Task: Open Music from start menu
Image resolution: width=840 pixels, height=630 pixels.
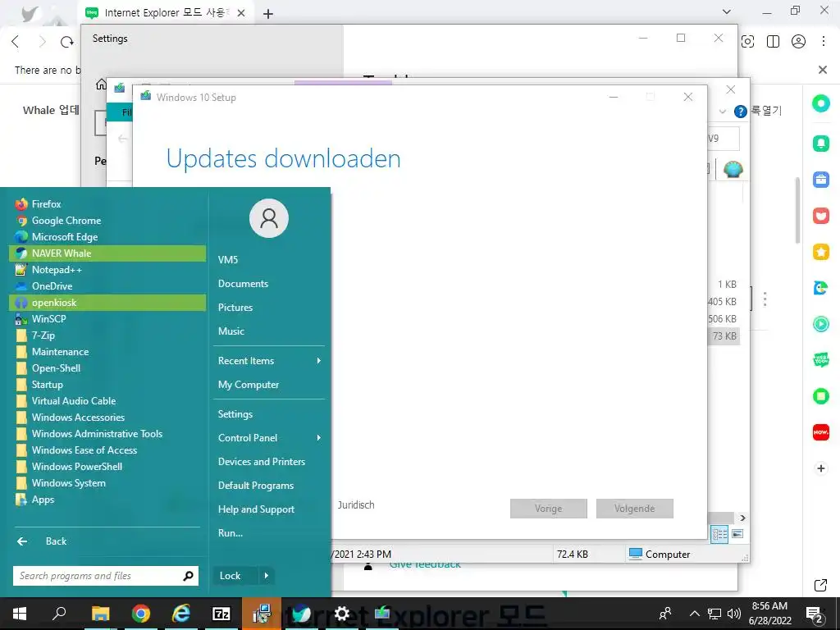Action: (x=269, y=331)
